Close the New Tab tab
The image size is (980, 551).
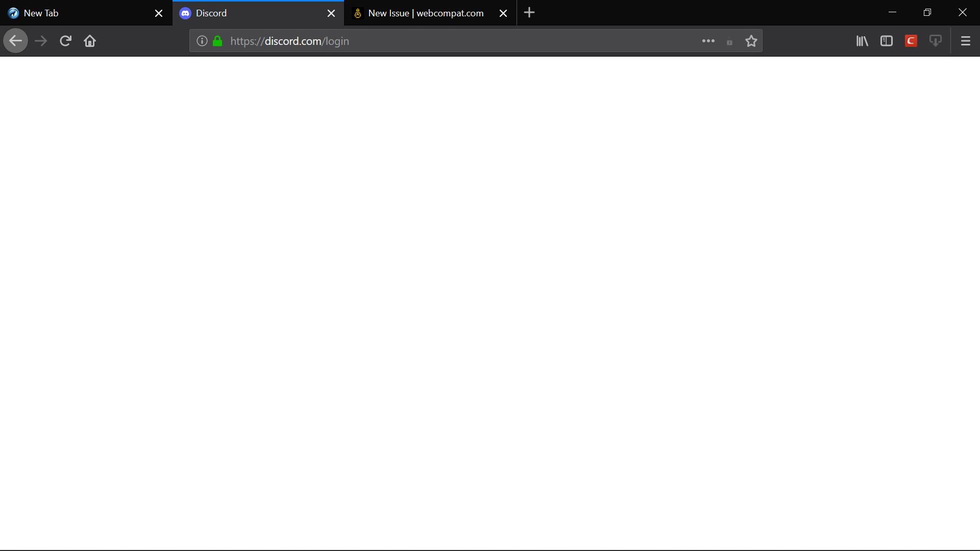tap(158, 13)
